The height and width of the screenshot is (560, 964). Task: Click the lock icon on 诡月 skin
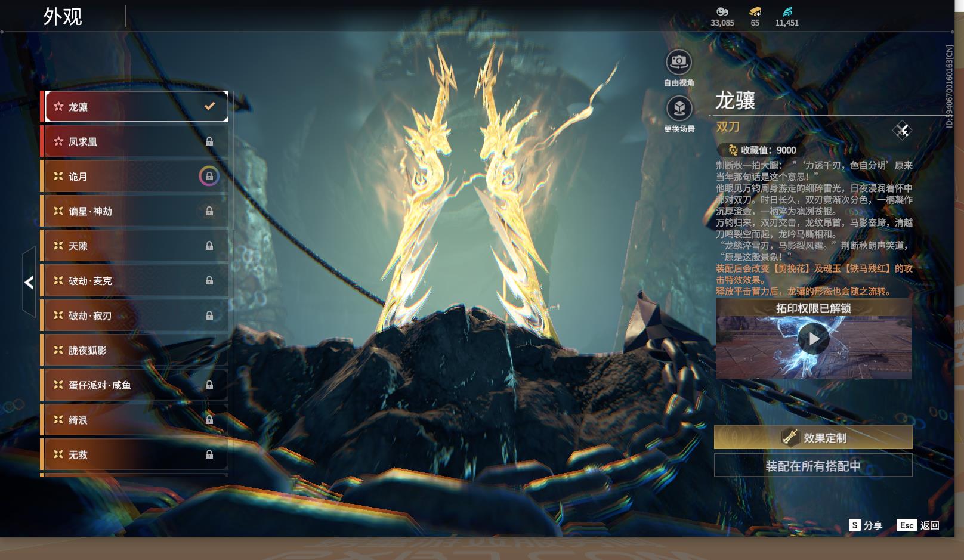tap(209, 177)
